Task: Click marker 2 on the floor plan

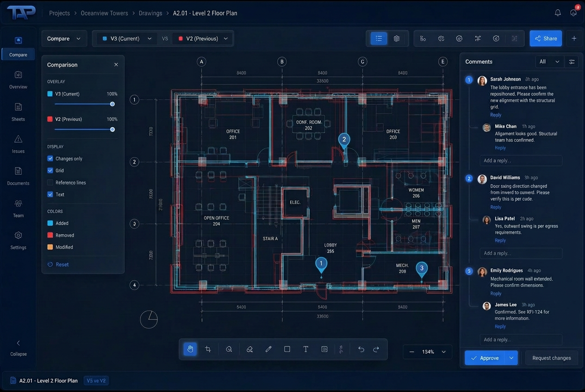Action: click(344, 140)
